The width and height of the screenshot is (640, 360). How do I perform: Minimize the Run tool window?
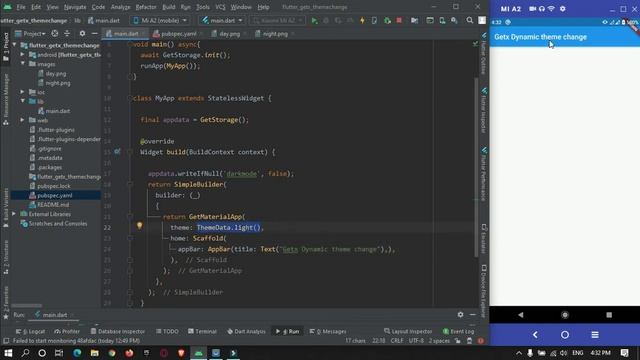tap(472, 314)
